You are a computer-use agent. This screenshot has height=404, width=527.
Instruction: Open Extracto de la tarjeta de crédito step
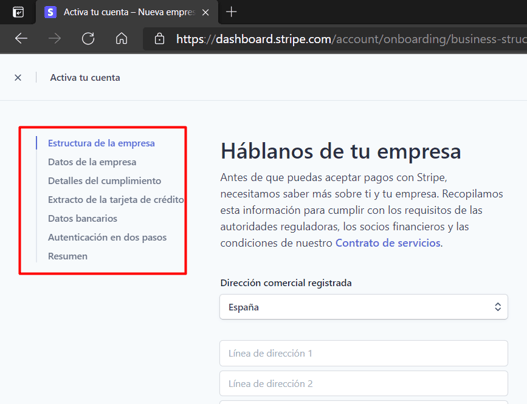116,200
